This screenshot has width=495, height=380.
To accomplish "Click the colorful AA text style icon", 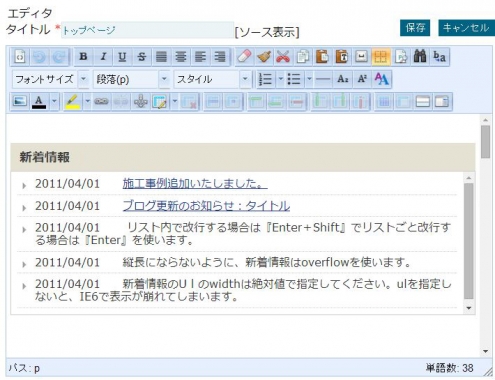I will pos(381,79).
